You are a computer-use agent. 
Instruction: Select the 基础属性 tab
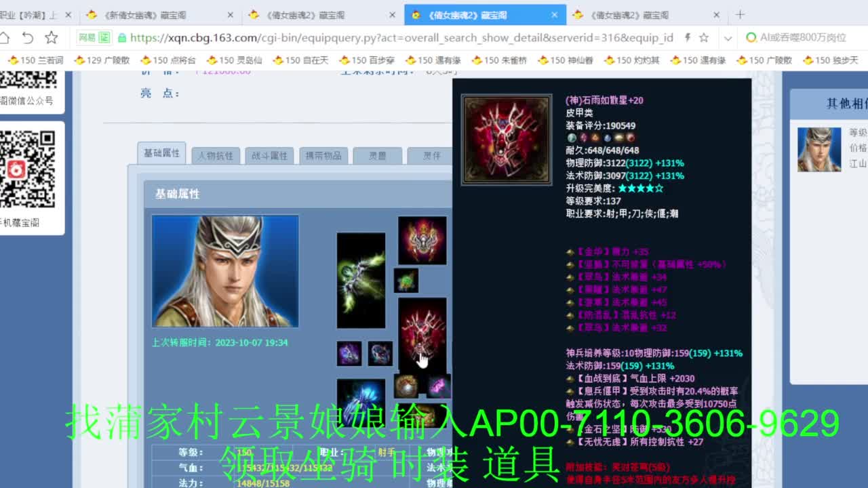point(162,153)
